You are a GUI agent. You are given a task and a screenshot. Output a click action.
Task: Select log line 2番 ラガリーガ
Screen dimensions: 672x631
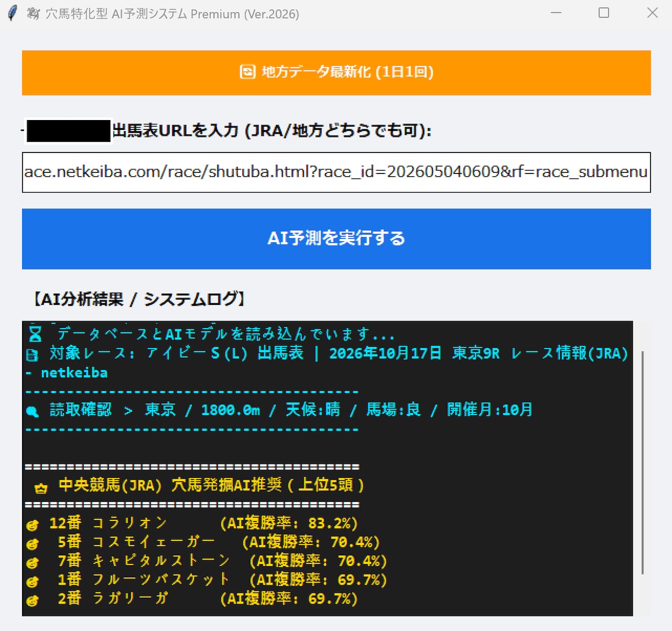192,599
